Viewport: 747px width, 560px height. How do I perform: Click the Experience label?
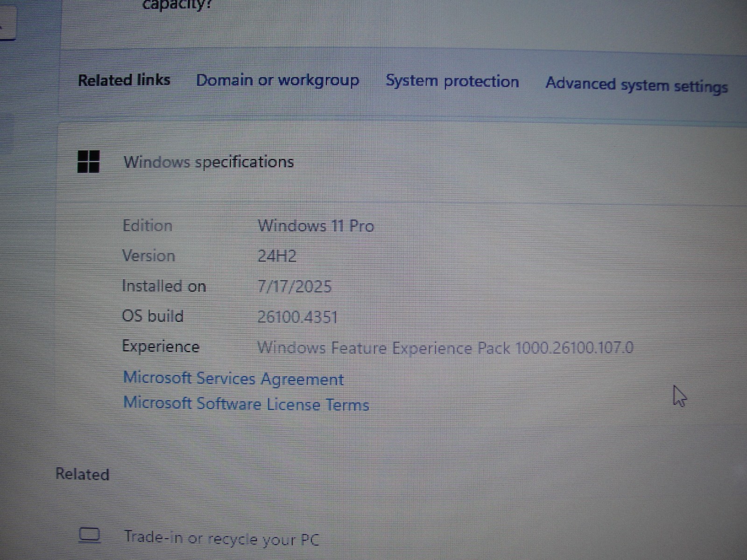pos(161,347)
